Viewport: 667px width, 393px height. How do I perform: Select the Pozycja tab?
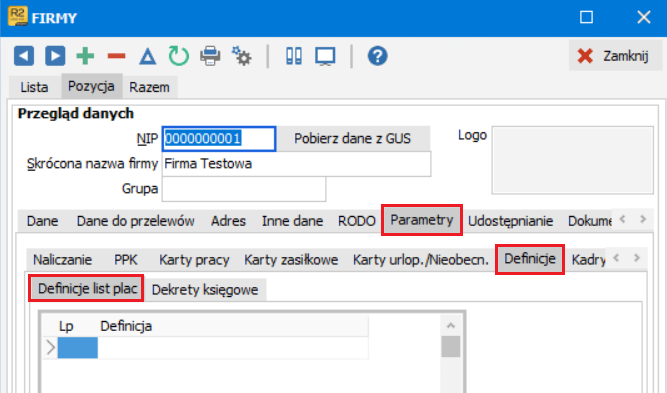click(91, 86)
